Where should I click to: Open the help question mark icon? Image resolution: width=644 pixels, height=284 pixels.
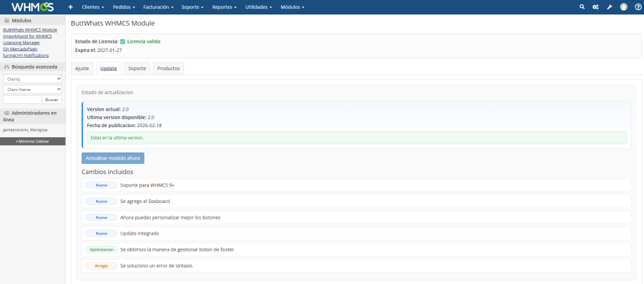point(638,7)
